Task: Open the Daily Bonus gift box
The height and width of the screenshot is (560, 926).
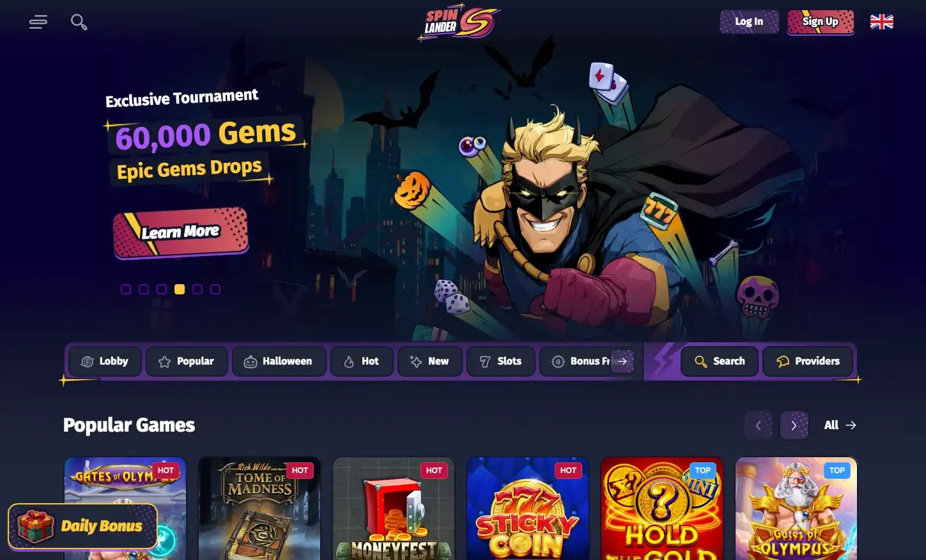Action: tap(82, 526)
